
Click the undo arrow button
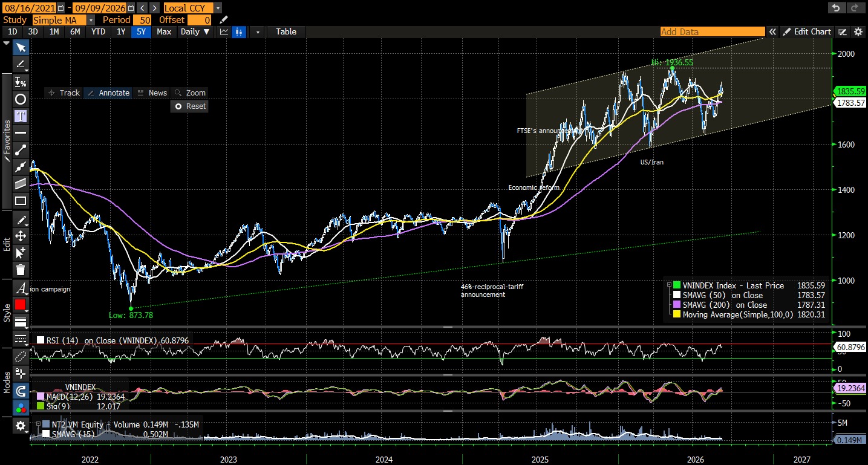[836, 8]
